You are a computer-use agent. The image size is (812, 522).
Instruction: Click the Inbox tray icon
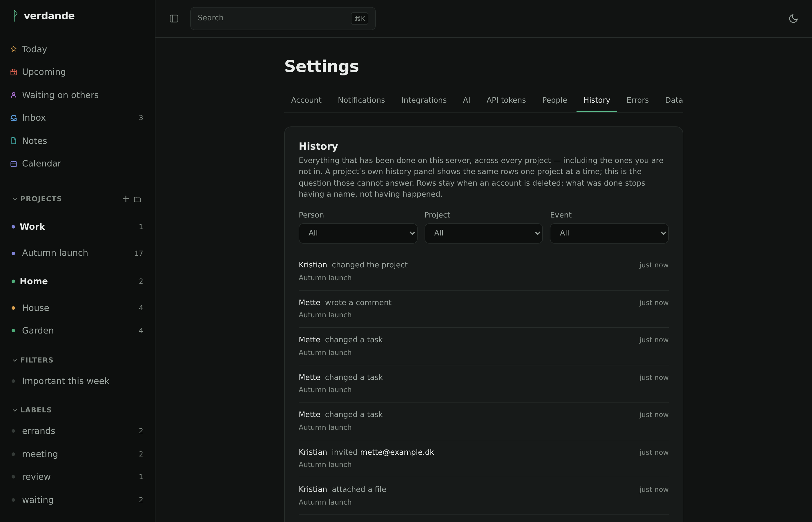pyautogui.click(x=14, y=118)
